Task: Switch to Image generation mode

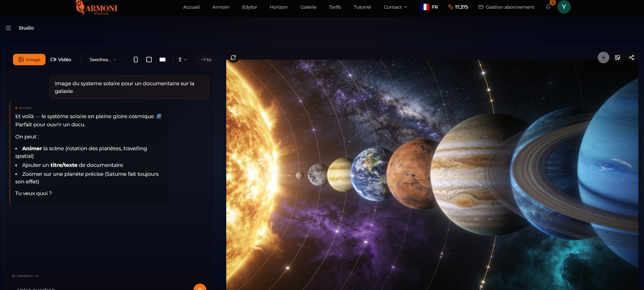Action: coord(29,60)
